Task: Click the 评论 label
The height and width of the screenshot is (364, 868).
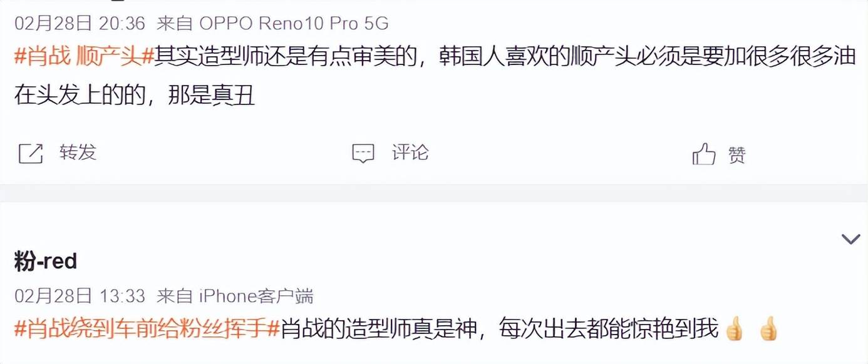Action: (x=410, y=152)
